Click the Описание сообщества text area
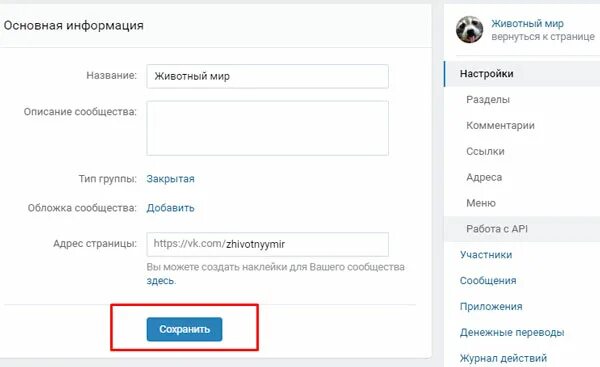Image resolution: width=600 pixels, height=367 pixels. [267, 128]
